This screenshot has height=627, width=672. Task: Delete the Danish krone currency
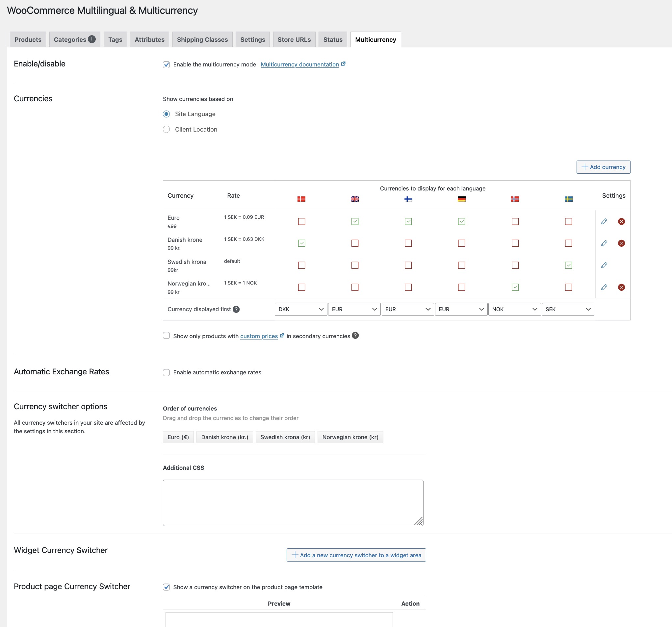pyautogui.click(x=621, y=243)
